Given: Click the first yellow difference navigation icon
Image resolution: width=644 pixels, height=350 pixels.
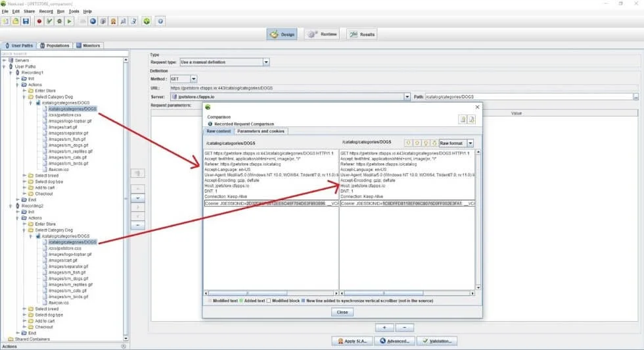Looking at the screenshot, I should coord(408,143).
